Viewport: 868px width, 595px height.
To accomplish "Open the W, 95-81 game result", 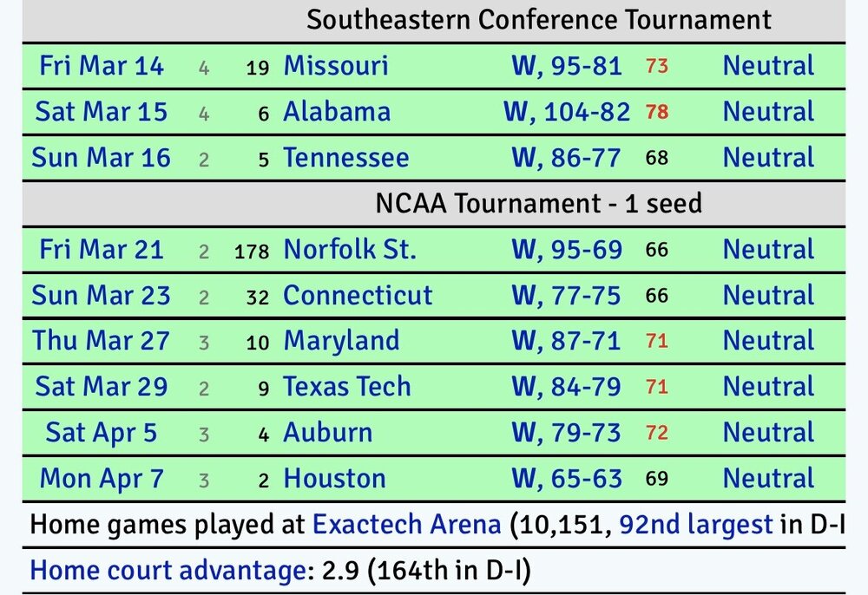I will pyautogui.click(x=567, y=66).
